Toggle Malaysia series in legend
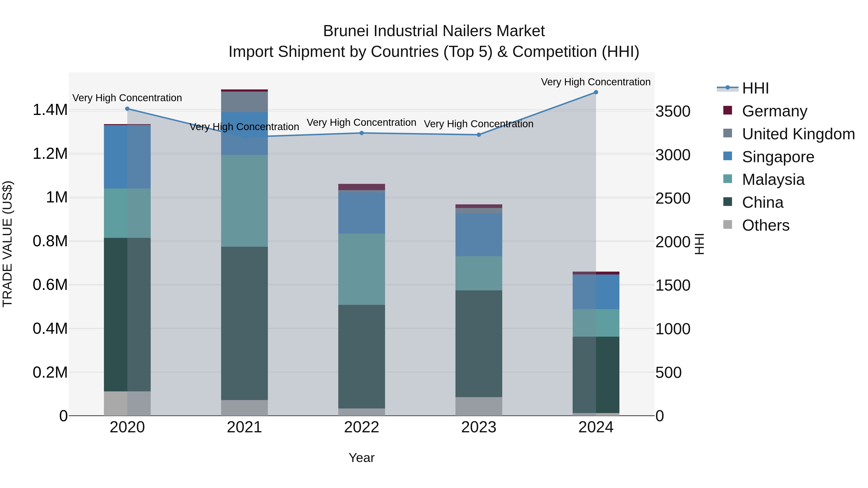 coord(764,180)
